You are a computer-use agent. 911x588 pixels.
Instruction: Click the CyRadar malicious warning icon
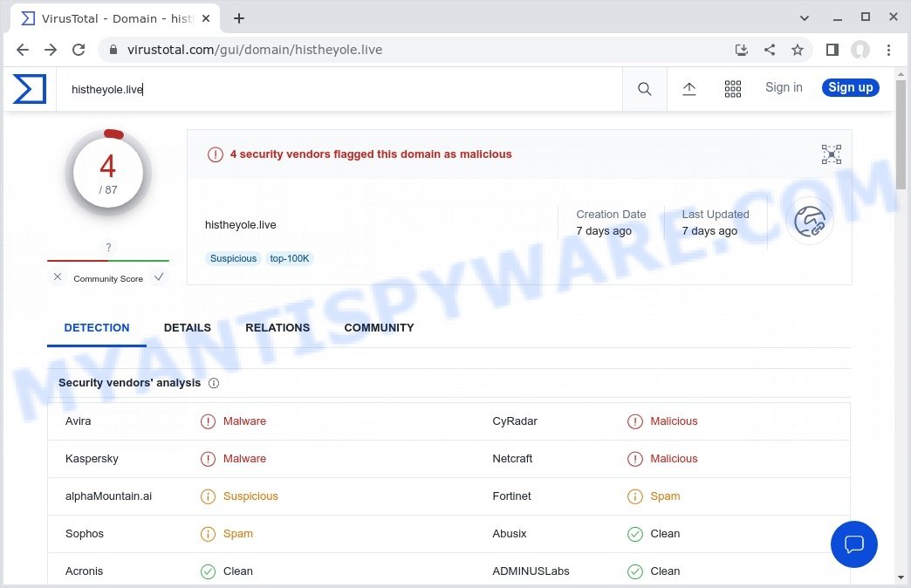point(635,421)
